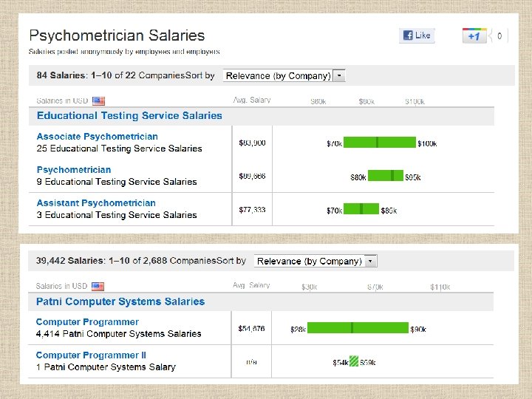Click the Psychometrician $80k–$95k range bar
Image resolution: width=532 pixels, height=399 pixels.
(x=386, y=176)
